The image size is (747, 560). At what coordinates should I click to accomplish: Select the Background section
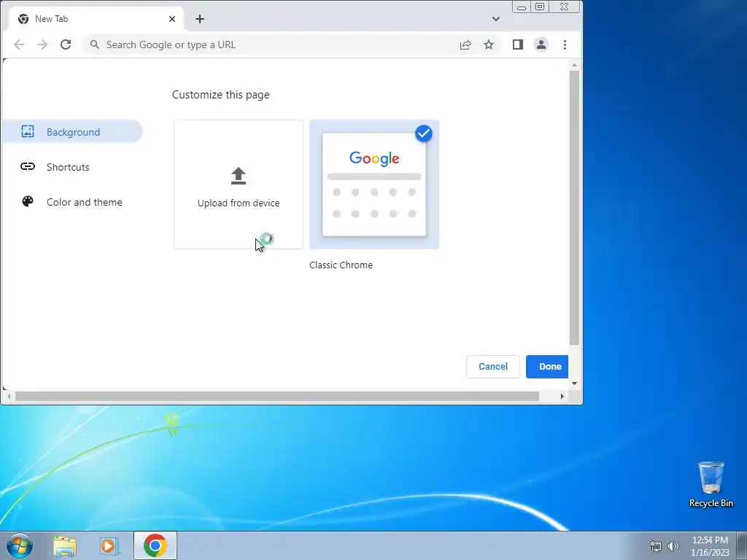[72, 132]
